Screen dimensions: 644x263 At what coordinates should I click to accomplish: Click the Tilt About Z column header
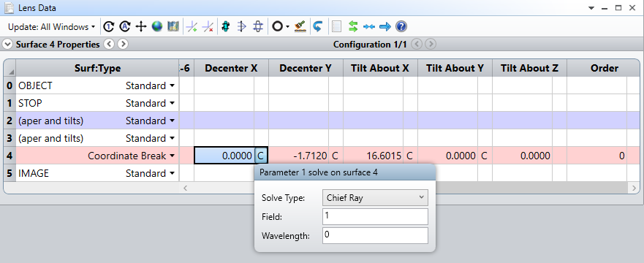pos(529,68)
